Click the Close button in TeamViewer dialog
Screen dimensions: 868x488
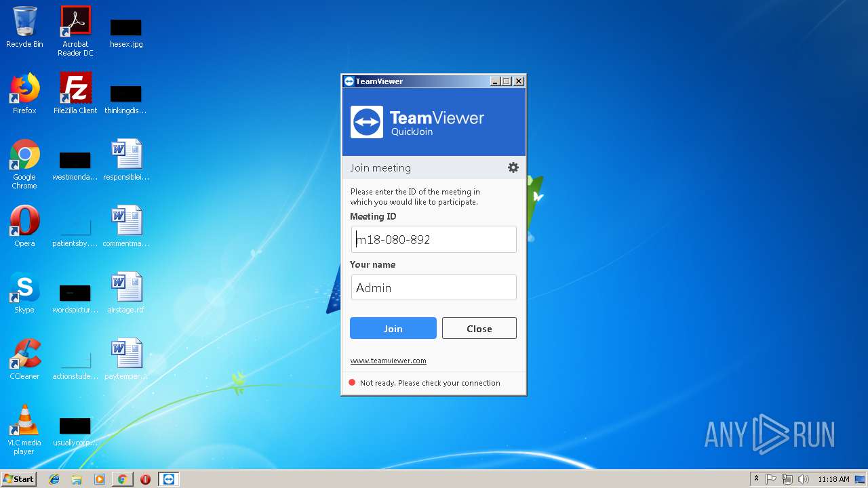click(479, 328)
